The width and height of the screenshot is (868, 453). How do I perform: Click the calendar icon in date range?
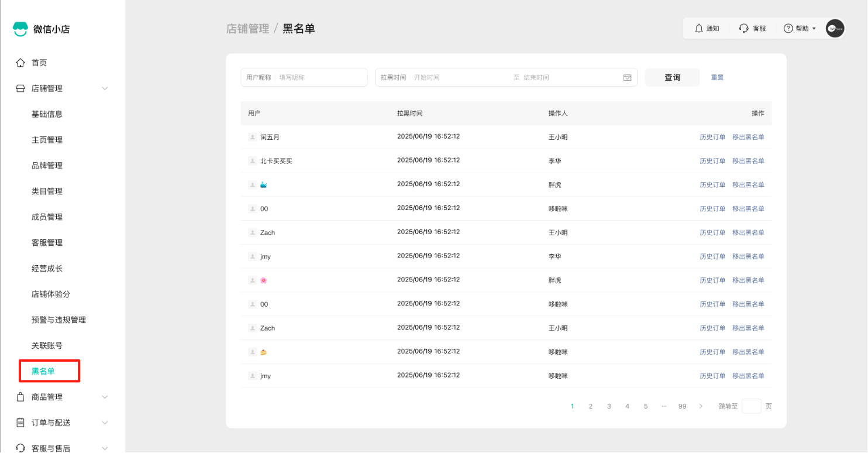(627, 77)
